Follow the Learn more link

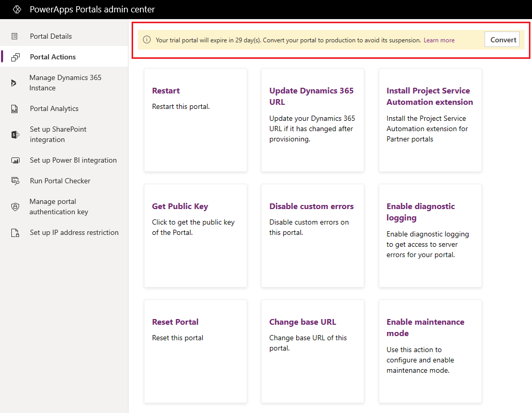click(439, 40)
